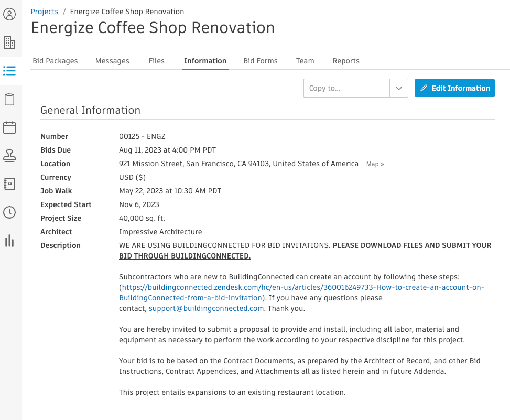The width and height of the screenshot is (510, 420).
Task: Open the stamp icon in sidebar
Action: click(9, 156)
